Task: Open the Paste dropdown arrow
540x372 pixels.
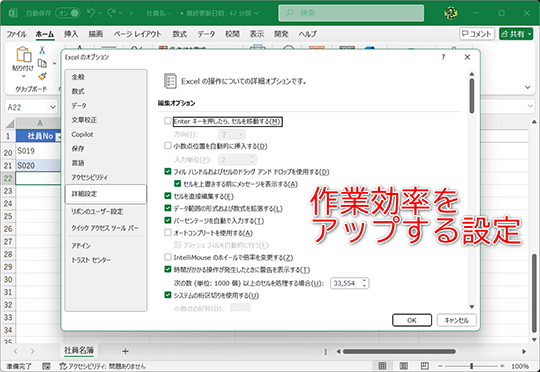Action: tap(23, 76)
